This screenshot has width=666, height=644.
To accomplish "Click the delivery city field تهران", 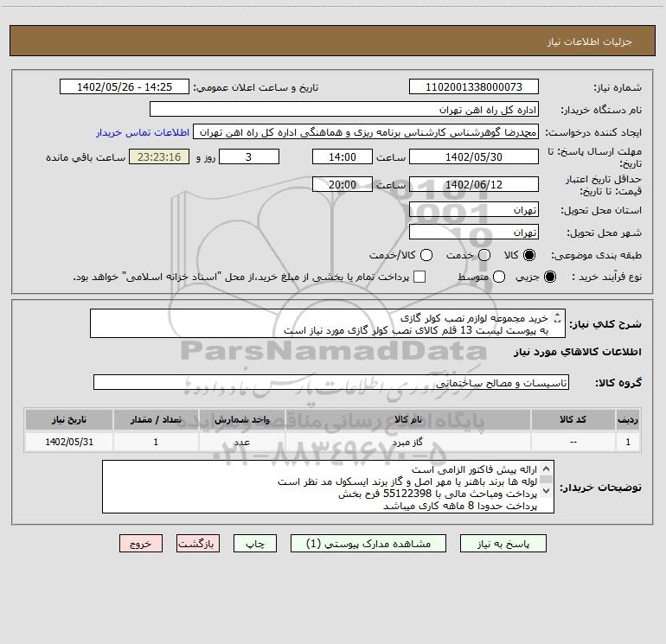I will (474, 233).
